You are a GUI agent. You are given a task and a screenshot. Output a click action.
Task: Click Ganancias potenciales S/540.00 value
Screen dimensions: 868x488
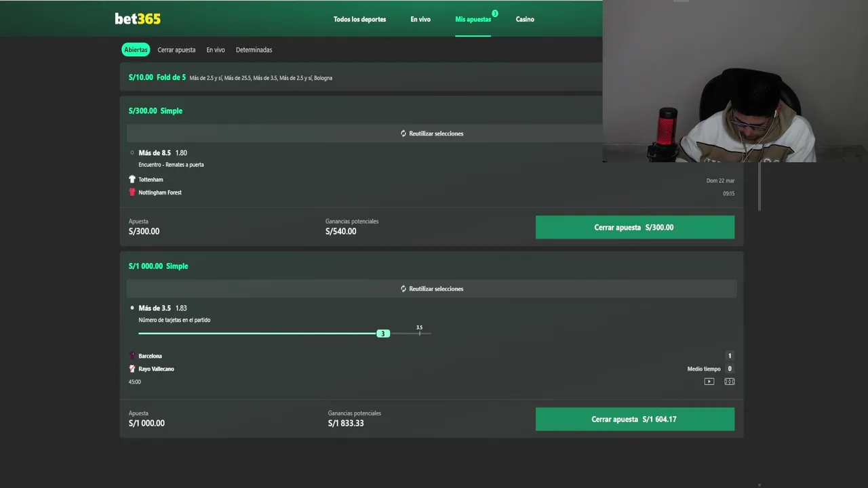(340, 231)
